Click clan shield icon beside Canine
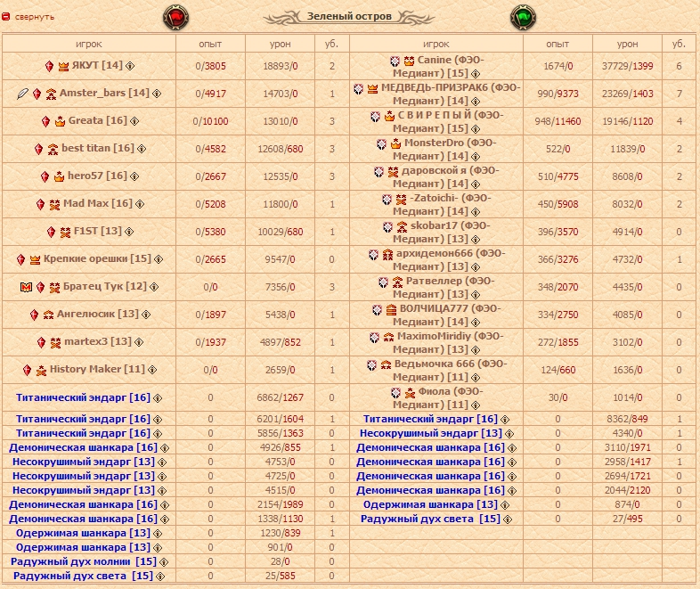700x589 pixels. click(x=395, y=61)
